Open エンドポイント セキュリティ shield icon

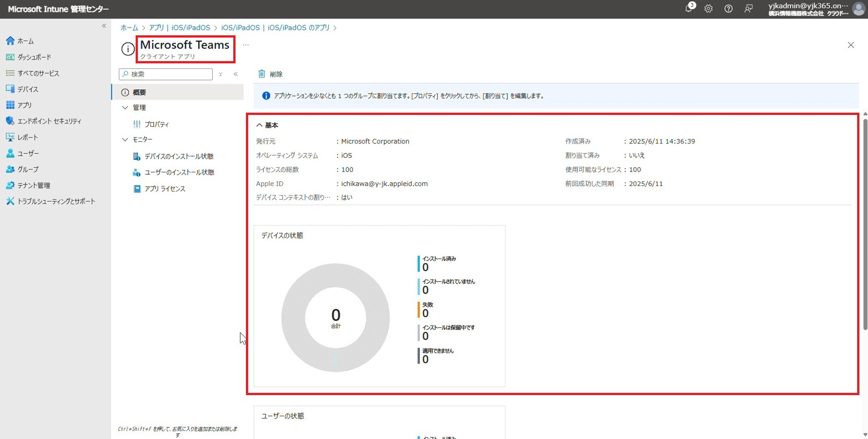(x=10, y=121)
